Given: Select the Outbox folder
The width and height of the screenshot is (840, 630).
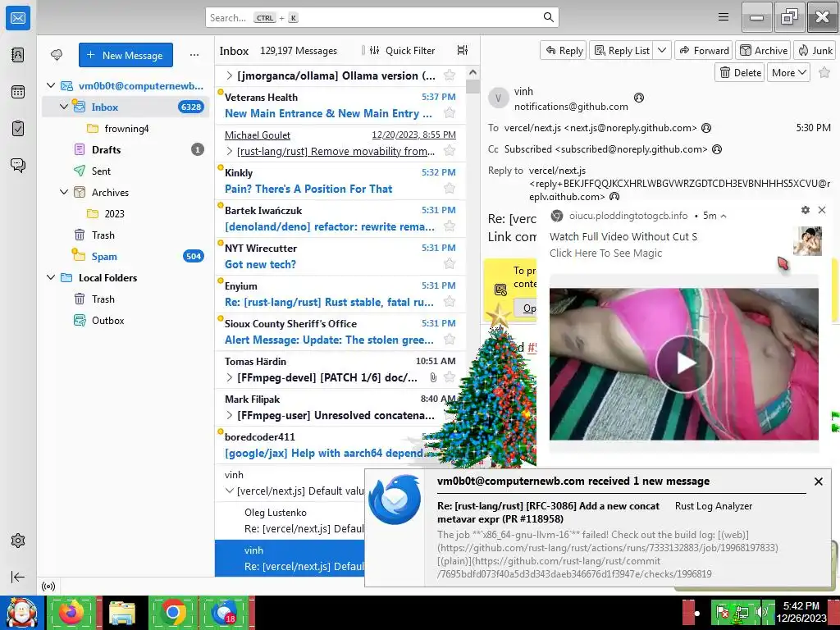Looking at the screenshot, I should click(x=126, y=321).
